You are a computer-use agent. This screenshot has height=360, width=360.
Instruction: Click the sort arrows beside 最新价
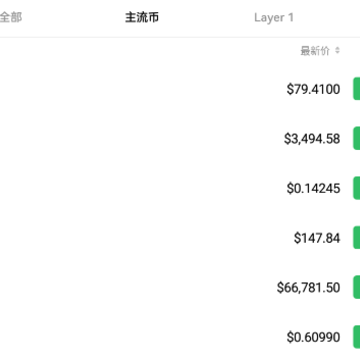pyautogui.click(x=337, y=51)
